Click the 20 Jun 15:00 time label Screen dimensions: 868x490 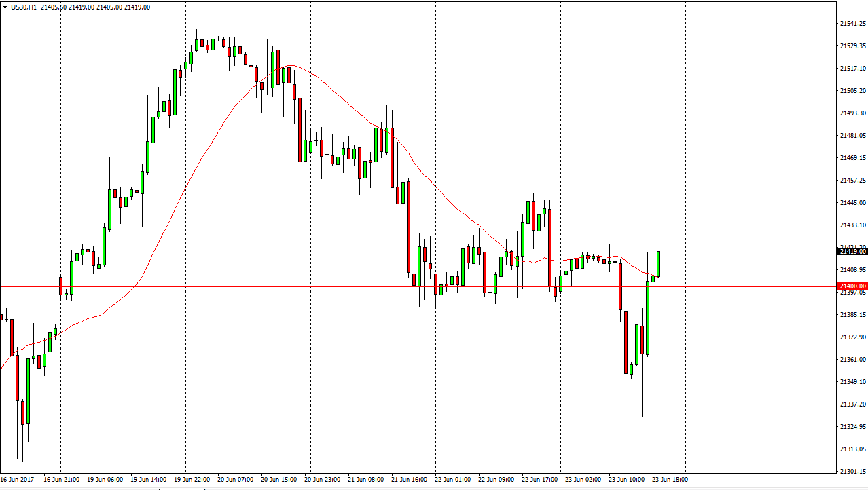click(x=280, y=479)
